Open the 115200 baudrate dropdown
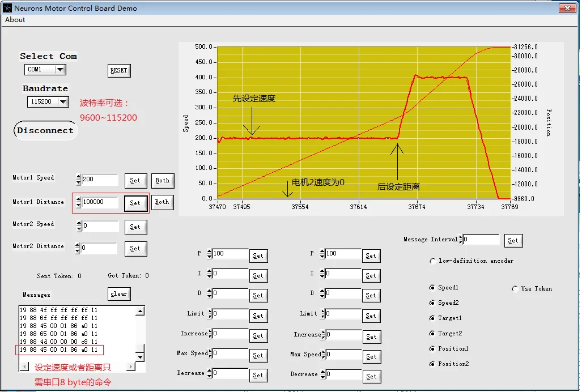582x392 pixels. coord(63,101)
